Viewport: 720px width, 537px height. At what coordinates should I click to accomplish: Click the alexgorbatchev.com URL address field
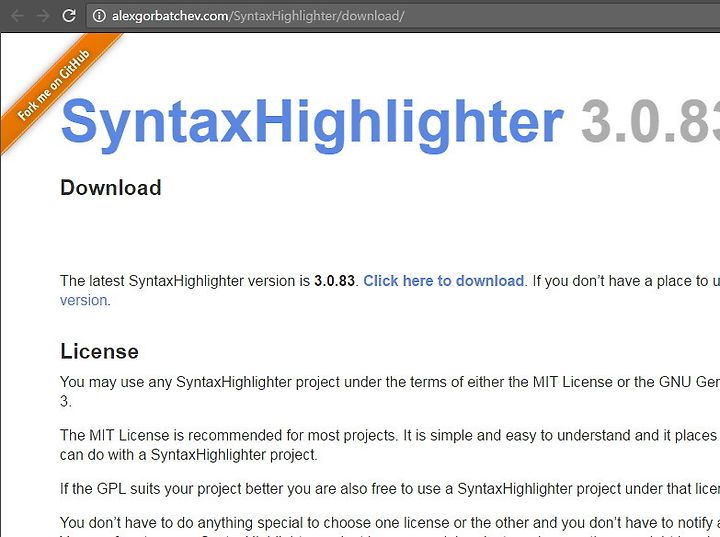pyautogui.click(x=404, y=16)
